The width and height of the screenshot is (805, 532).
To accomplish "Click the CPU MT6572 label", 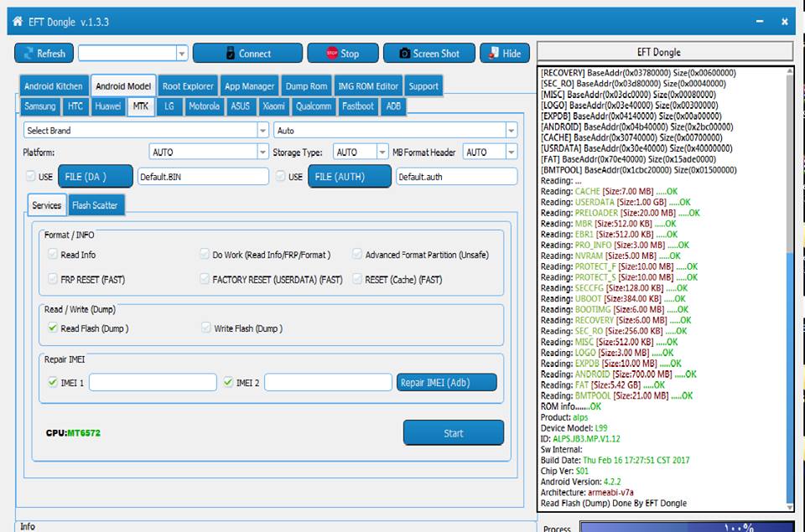I will [x=73, y=433].
